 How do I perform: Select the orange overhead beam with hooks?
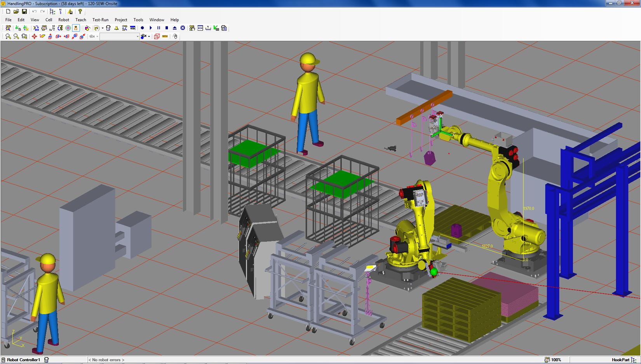tap(424, 108)
